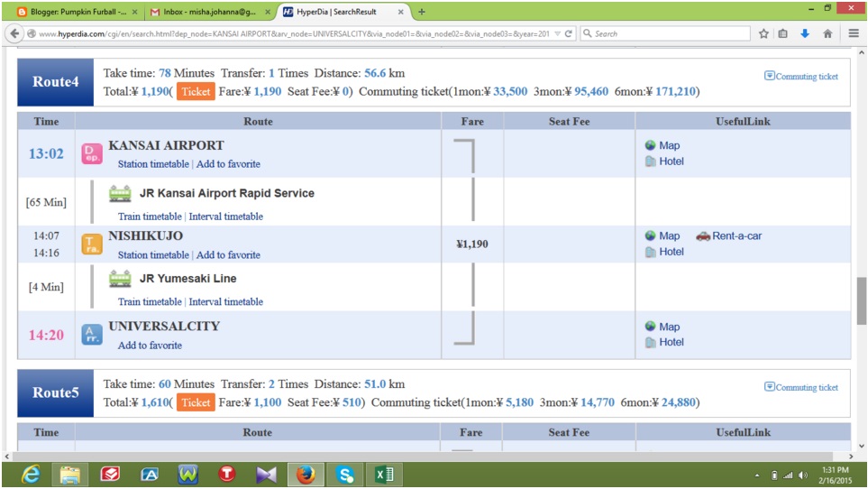
Task: Click the back arrow in browser
Action: 14,33
